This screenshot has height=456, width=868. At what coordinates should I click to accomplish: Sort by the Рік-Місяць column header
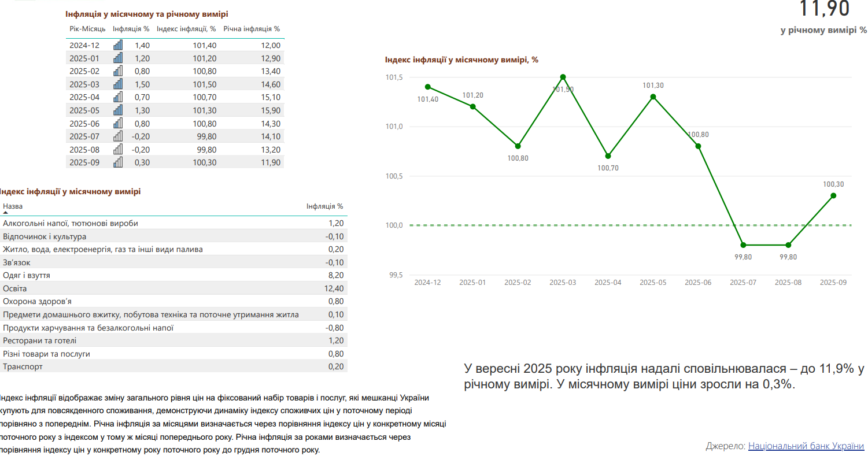coord(87,29)
